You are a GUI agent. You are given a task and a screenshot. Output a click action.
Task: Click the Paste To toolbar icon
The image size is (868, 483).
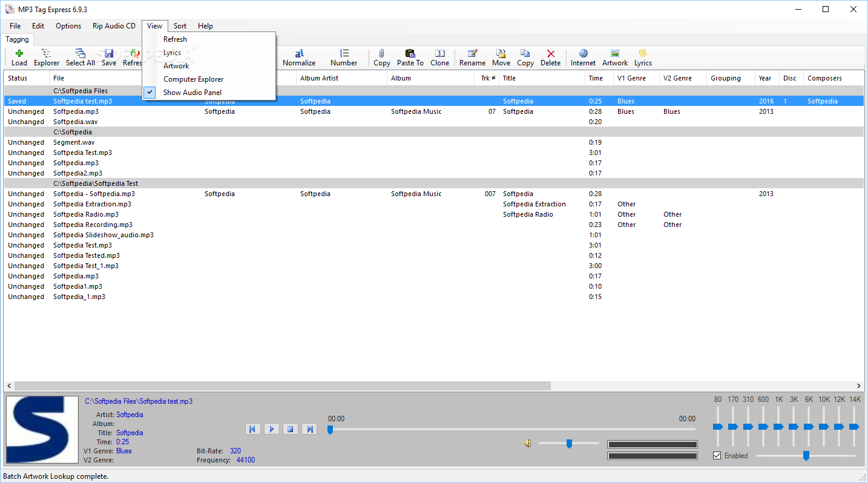[x=410, y=54]
